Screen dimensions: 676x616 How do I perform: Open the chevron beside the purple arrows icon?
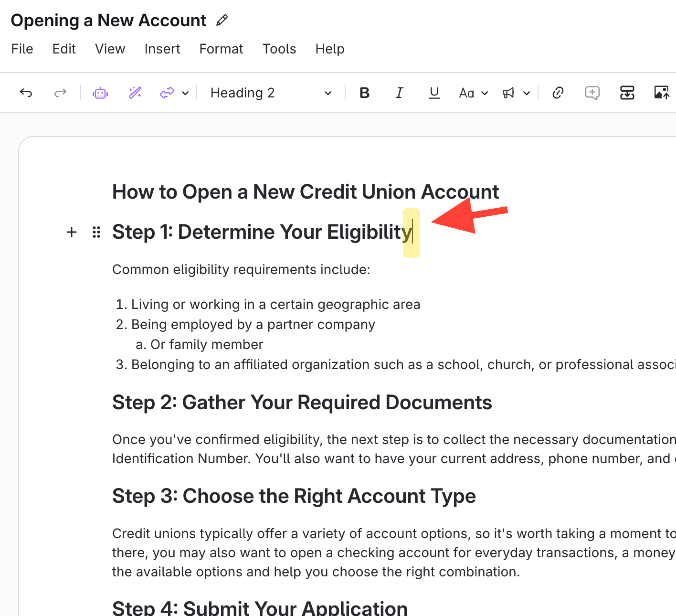[x=186, y=93]
